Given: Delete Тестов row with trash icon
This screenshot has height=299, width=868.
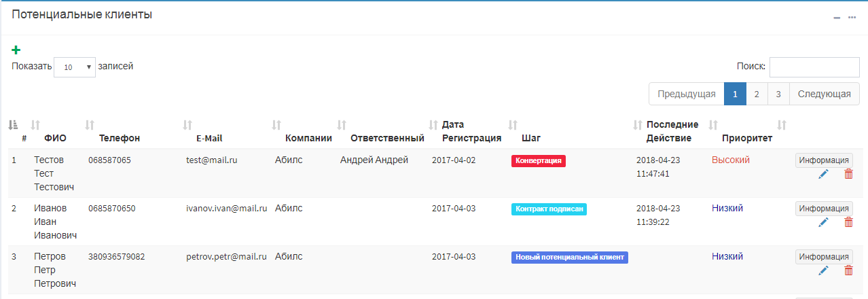Looking at the screenshot, I should coord(848,174).
